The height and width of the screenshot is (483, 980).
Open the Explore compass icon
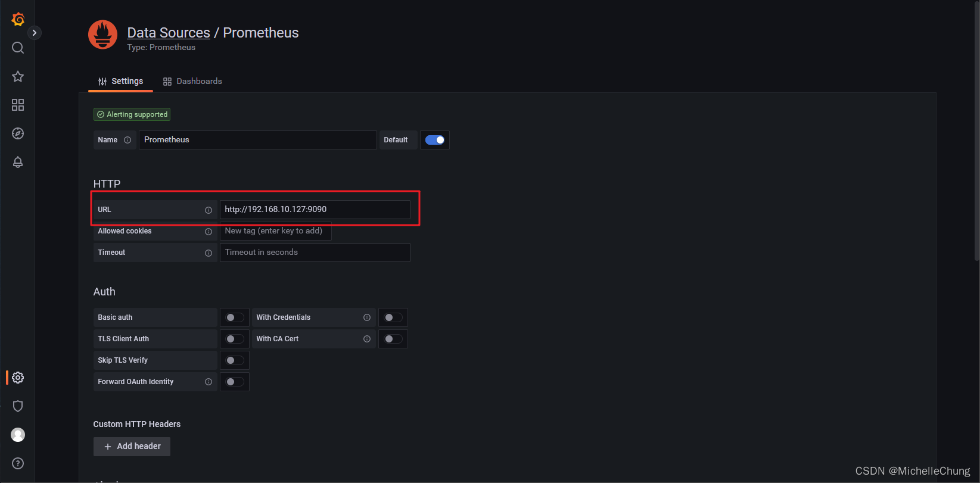18,133
